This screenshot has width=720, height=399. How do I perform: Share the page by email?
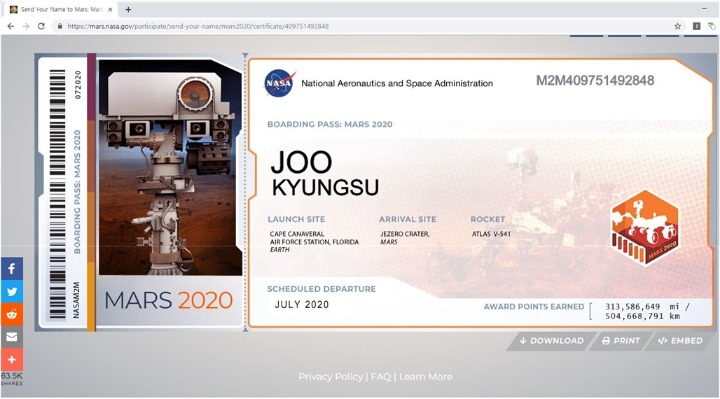[x=12, y=337]
